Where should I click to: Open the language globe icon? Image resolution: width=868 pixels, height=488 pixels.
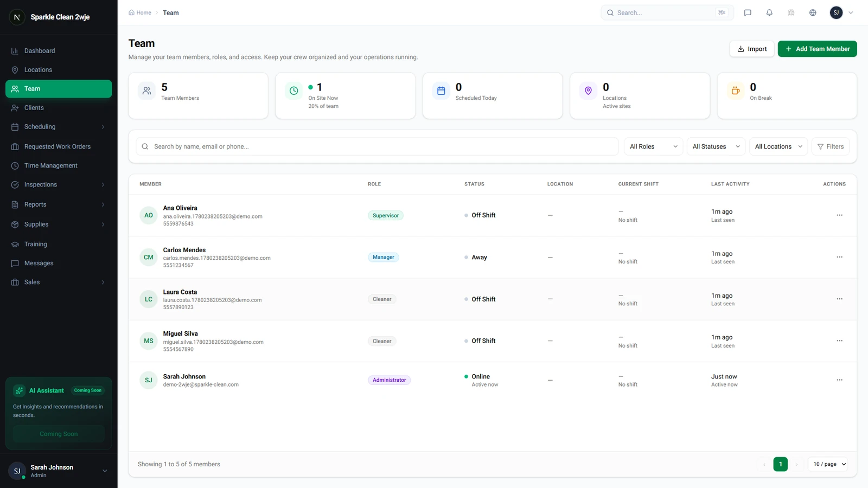tap(813, 12)
